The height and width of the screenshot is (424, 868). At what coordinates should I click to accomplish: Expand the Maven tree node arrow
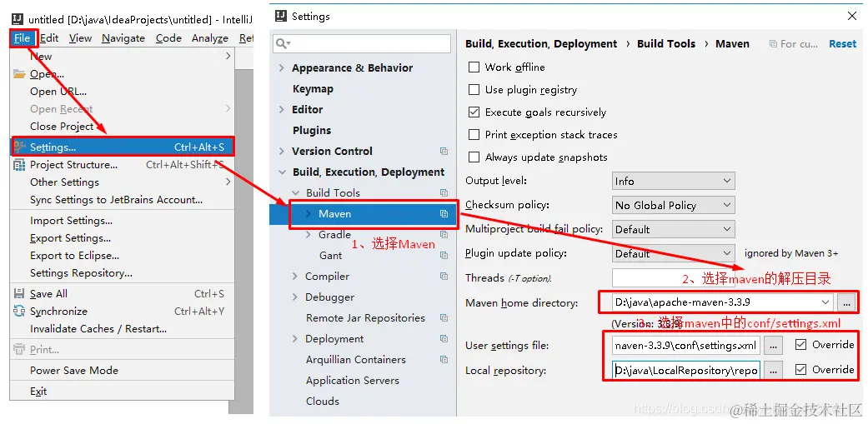coord(309,214)
